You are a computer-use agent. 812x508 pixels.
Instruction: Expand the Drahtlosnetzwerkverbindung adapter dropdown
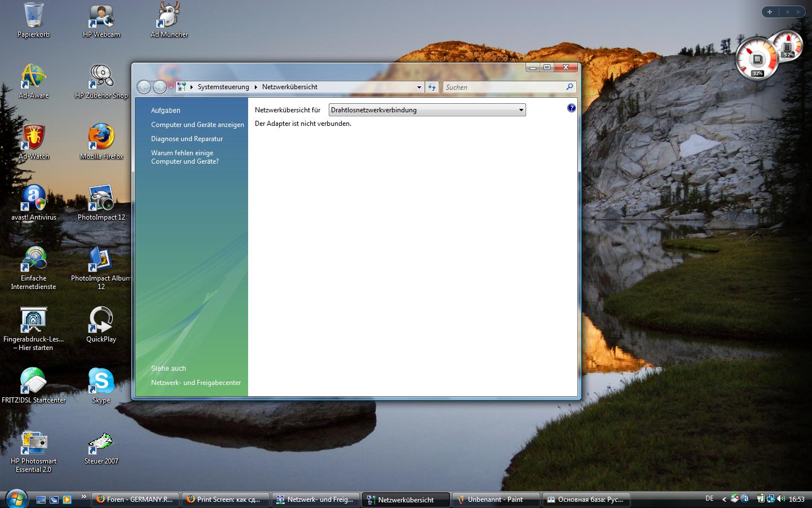pos(521,110)
